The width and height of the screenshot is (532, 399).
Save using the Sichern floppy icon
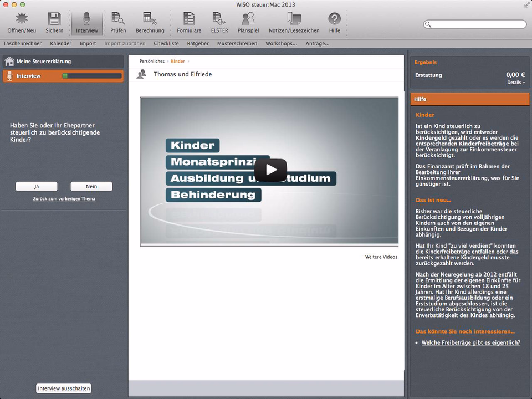pos(54,19)
